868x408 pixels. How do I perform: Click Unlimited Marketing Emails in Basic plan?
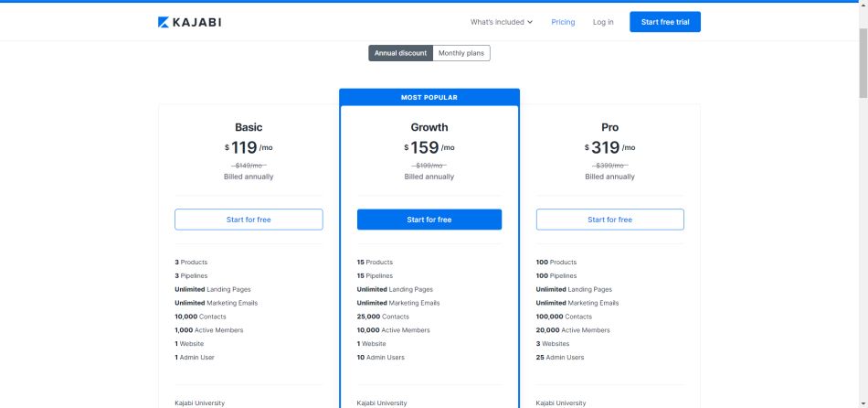(x=216, y=303)
